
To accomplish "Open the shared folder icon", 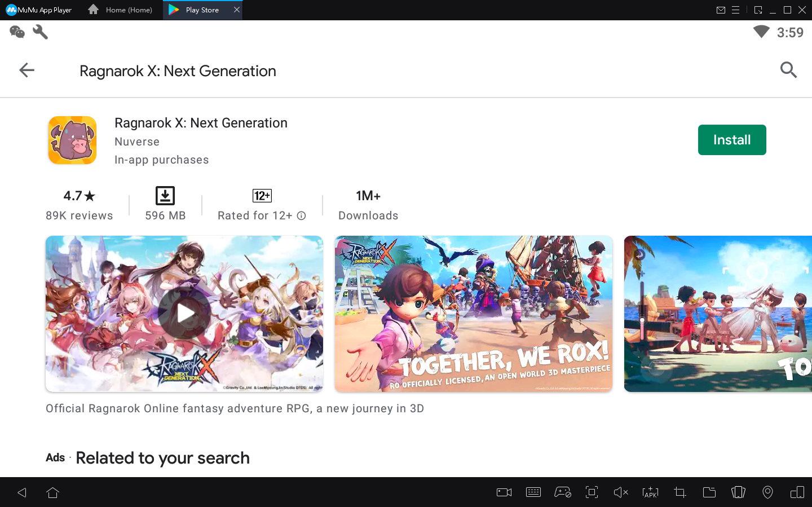I will tap(709, 492).
